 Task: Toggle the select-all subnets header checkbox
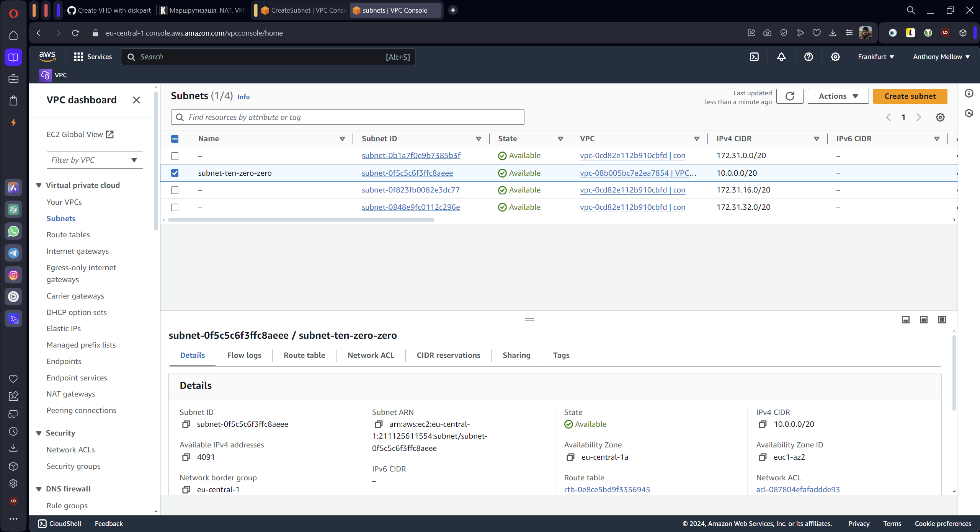click(175, 139)
